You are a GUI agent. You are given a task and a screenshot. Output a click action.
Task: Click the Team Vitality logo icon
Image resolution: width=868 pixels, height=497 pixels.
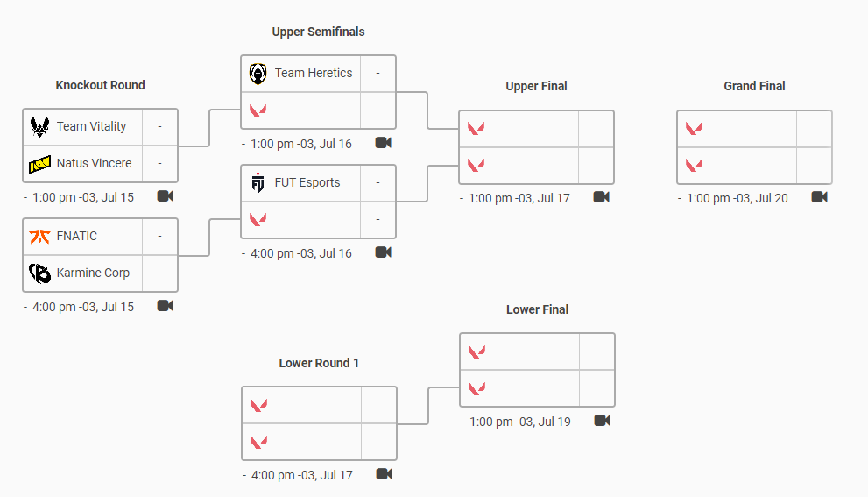pyautogui.click(x=39, y=127)
